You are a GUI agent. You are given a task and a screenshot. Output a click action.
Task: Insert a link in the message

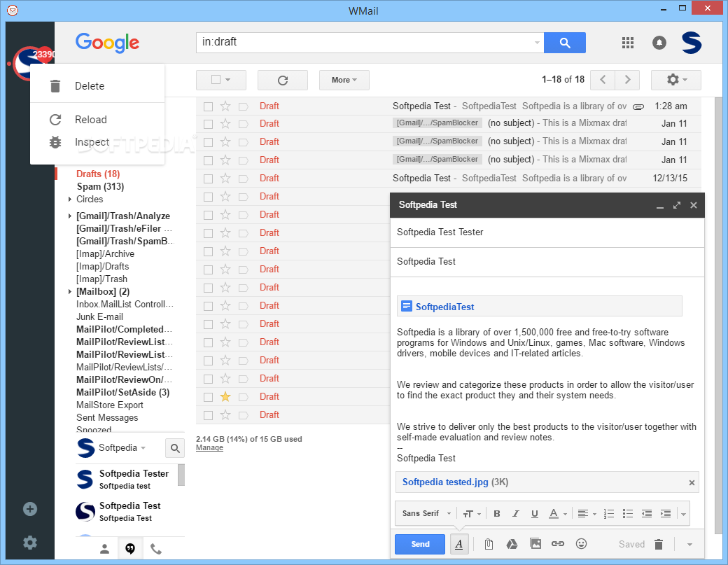pyautogui.click(x=558, y=543)
